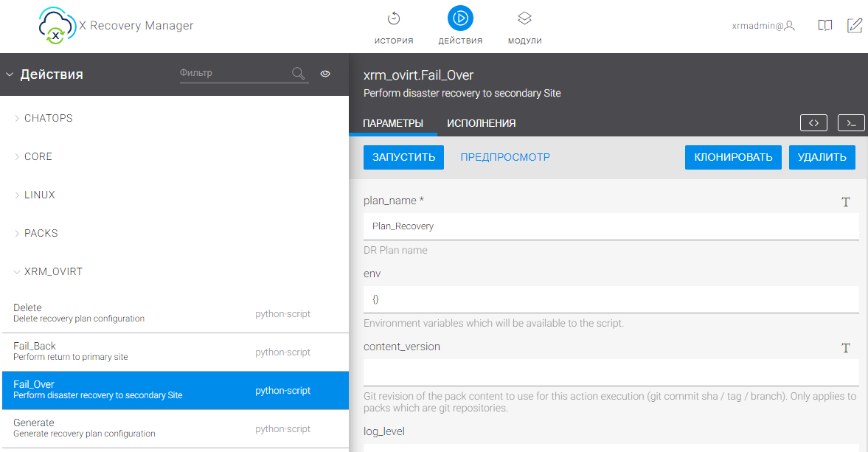Toggle template mode T icon for plan_name
The image size is (868, 452).
pos(846,202)
